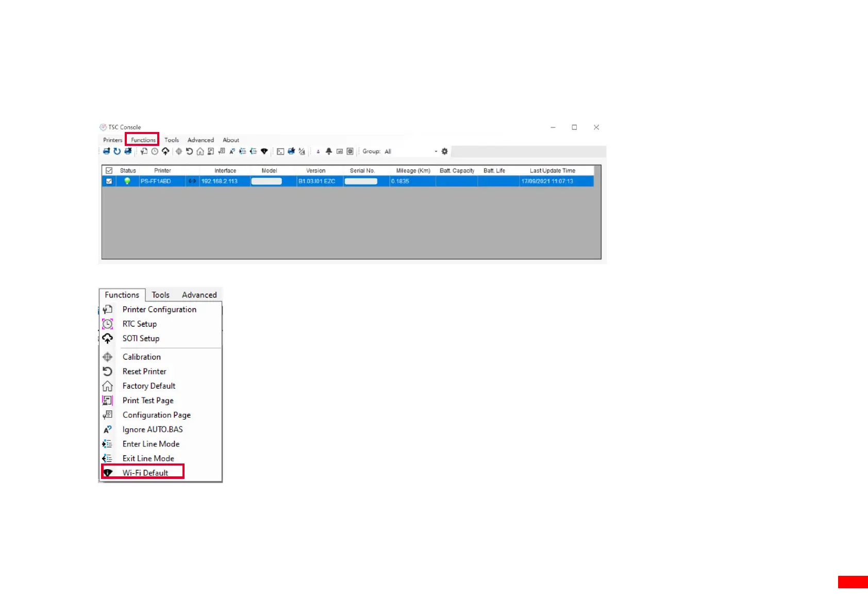868x614 pixels.
Task: Click the Mileage (Km) column header
Action: pos(413,171)
